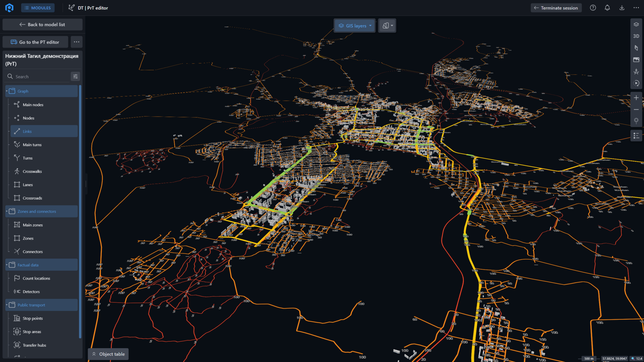
Task: Click the left panel vertical scrollbar
Action: point(80,212)
